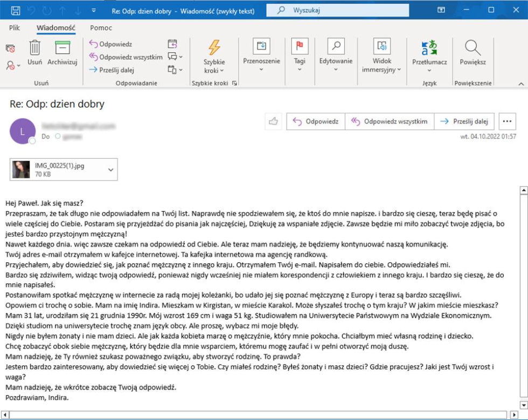Open the more respond actions dropdown
528x420 pixels.
coord(175,69)
